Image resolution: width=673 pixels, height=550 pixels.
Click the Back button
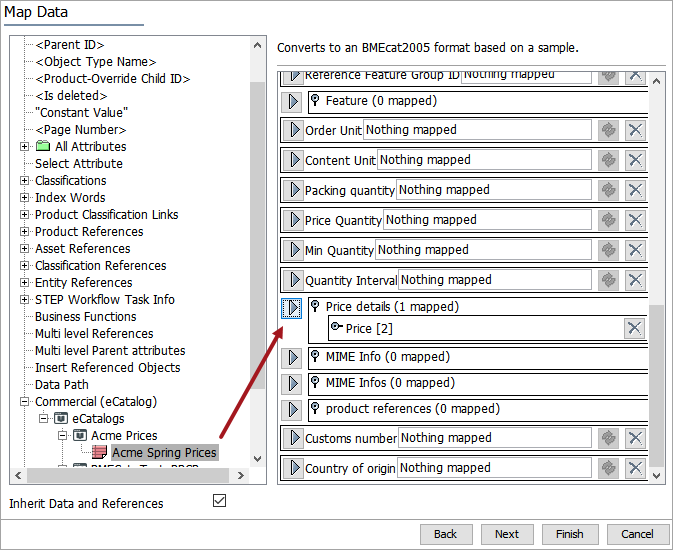(x=446, y=534)
